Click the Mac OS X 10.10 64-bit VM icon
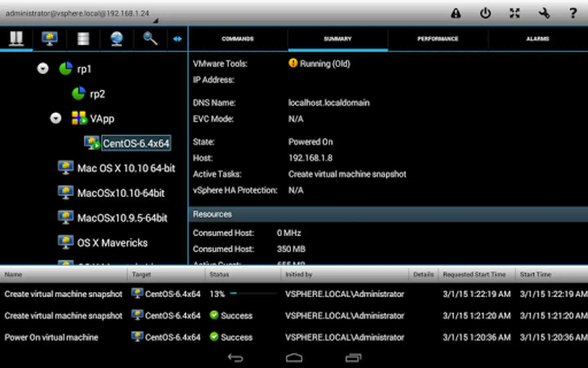 click(x=66, y=168)
